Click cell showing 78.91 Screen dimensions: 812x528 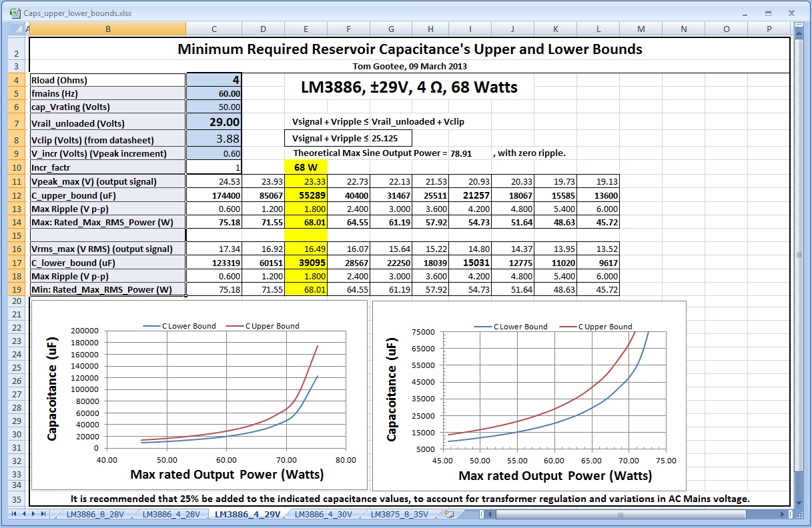(460, 153)
